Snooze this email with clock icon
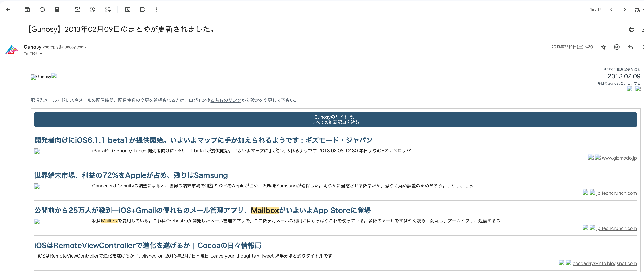 point(92,10)
